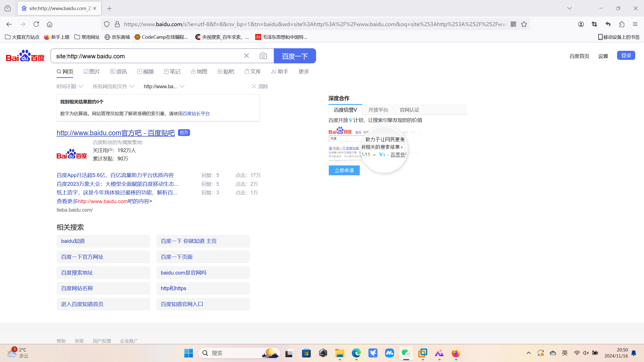Open 移动设备上的书签 folder
The height and width of the screenshot is (362, 644).
pyautogui.click(x=619, y=37)
